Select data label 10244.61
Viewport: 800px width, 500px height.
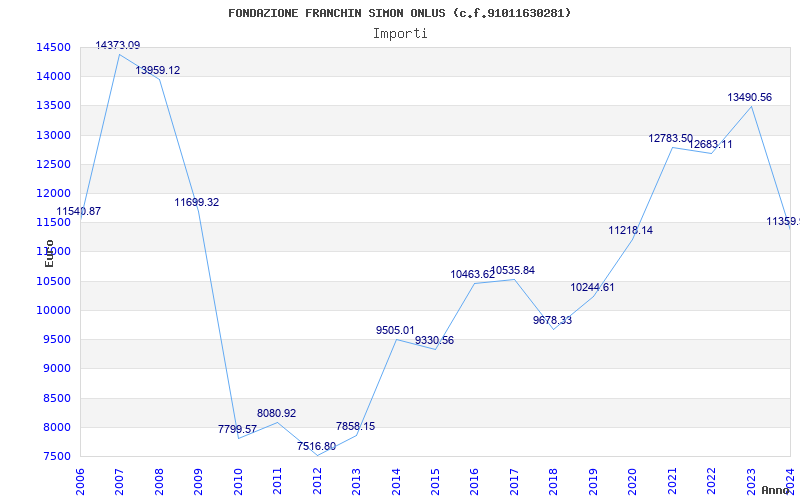(592, 287)
